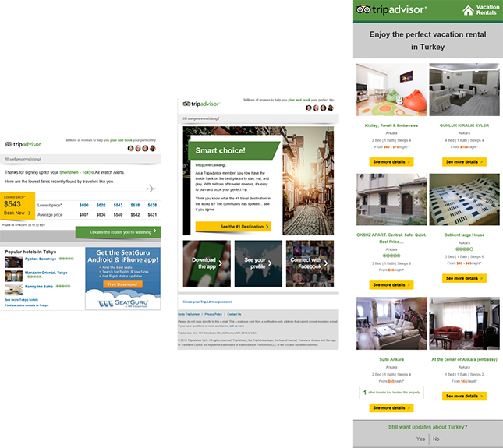Image resolution: width=503 pixels, height=448 pixels.
Task: Click the Connect with Facebook tile
Action: coord(310,263)
